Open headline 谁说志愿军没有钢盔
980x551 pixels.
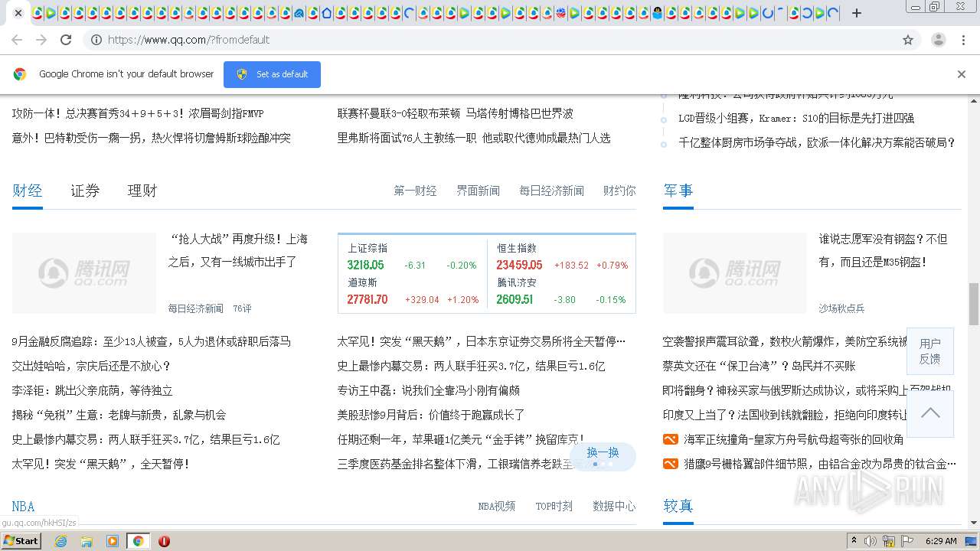coord(883,250)
